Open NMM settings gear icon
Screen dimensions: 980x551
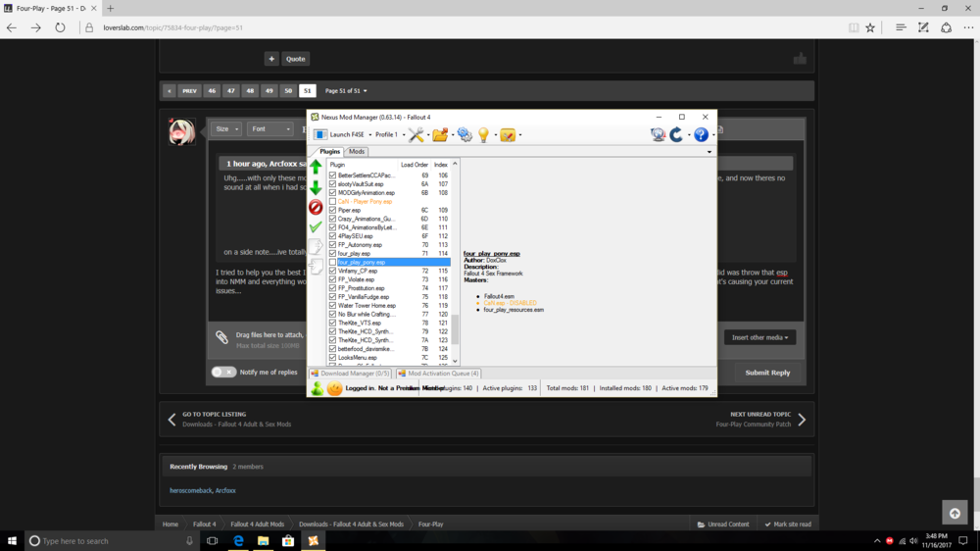click(465, 134)
